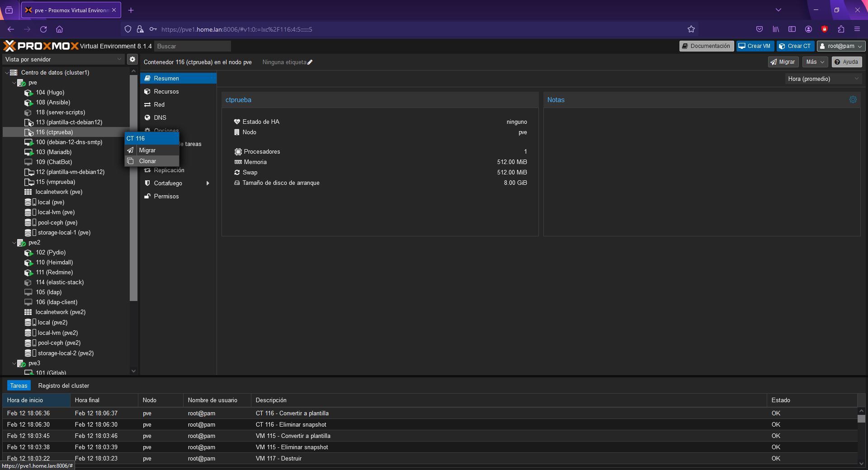Open the Más dropdown menu
Screen dimensions: 868x470
pos(815,62)
